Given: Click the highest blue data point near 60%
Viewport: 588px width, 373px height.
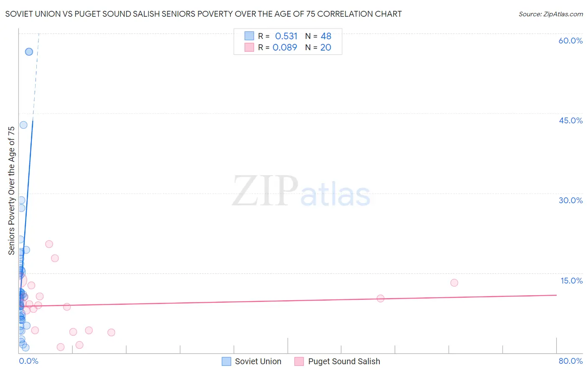Looking at the screenshot, I should coord(29,51).
